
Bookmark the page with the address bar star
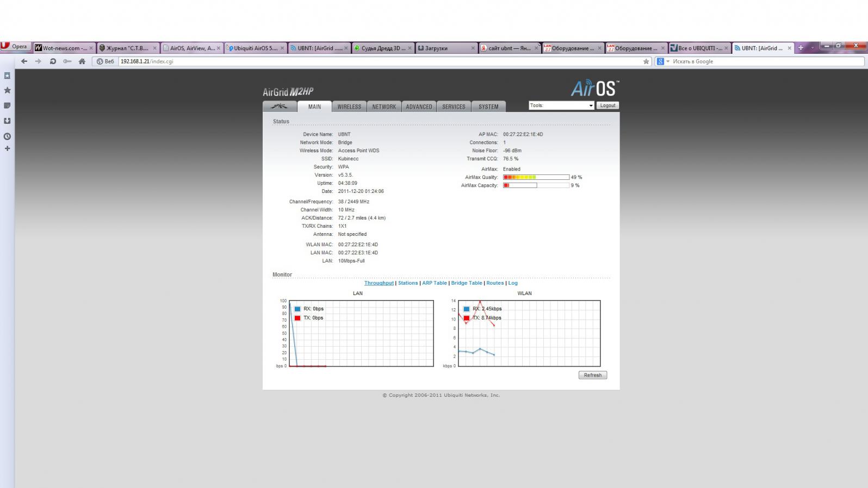click(x=646, y=61)
